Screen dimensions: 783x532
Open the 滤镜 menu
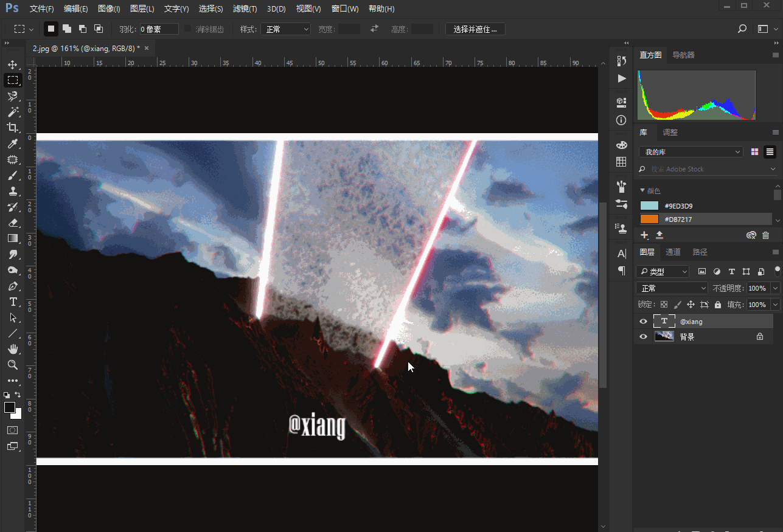(245, 9)
